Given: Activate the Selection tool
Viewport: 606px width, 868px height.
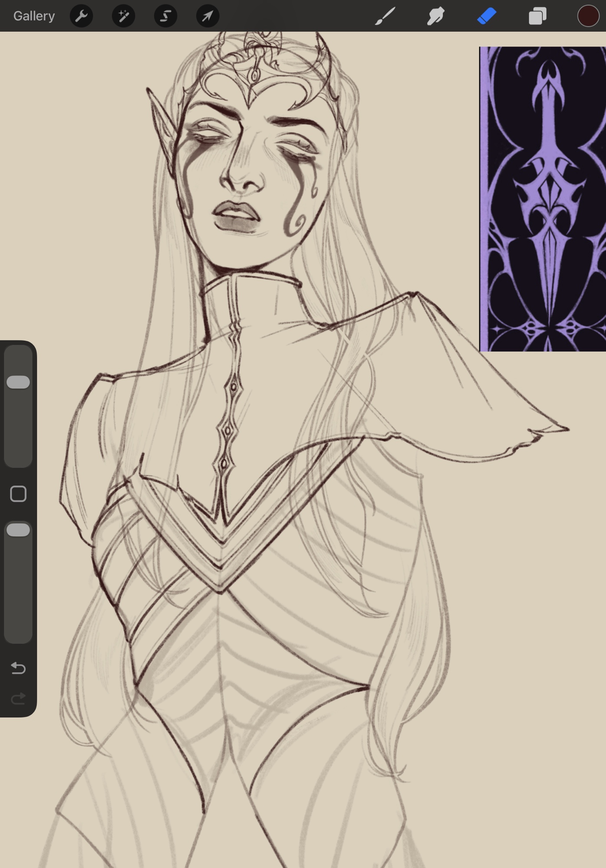Looking at the screenshot, I should [165, 16].
